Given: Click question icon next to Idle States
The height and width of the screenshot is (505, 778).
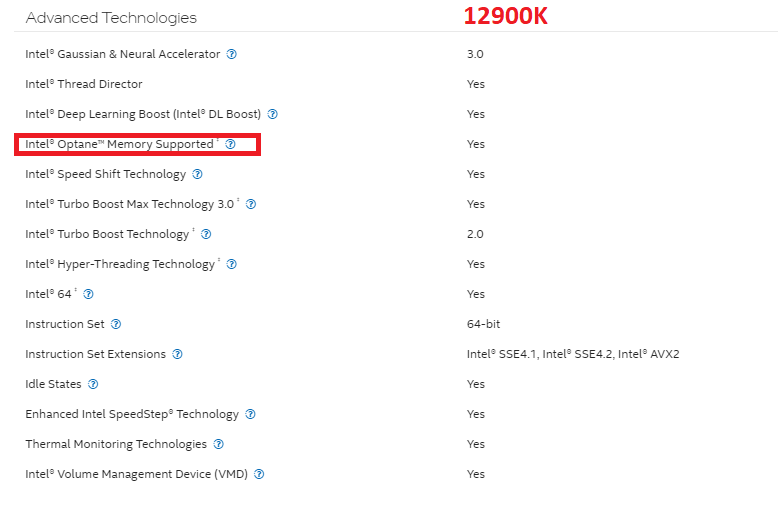Looking at the screenshot, I should click(93, 384).
